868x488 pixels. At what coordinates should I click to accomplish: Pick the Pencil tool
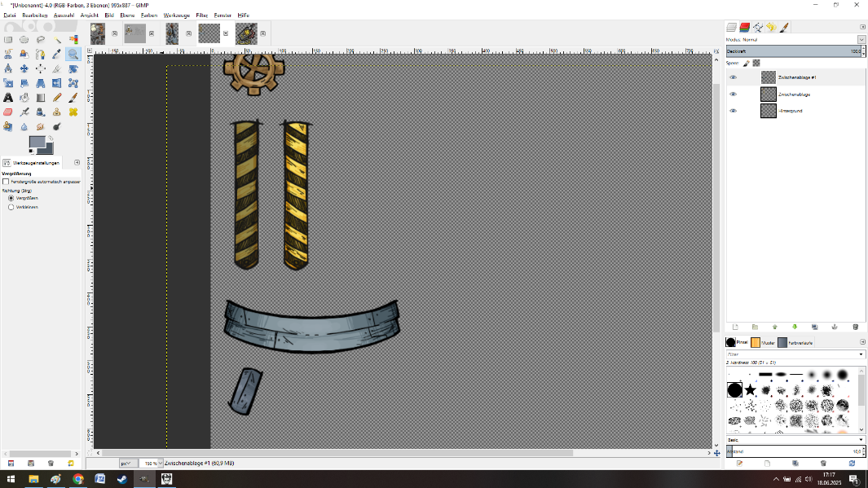[x=57, y=98]
